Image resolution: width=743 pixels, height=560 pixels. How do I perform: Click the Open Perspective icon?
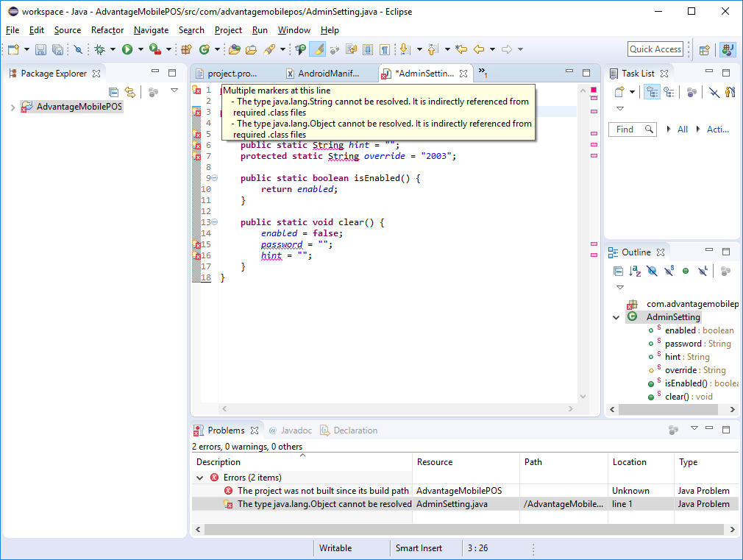tap(705, 49)
